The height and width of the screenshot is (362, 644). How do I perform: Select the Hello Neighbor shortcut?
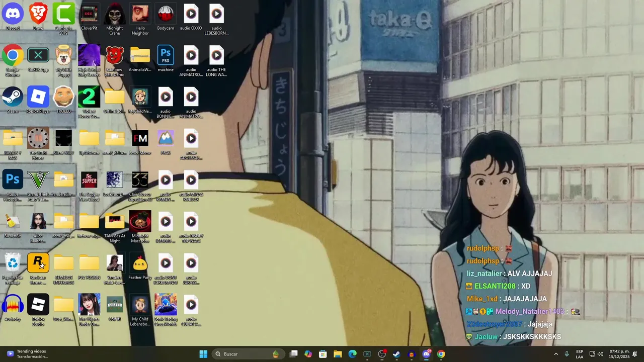140,19
